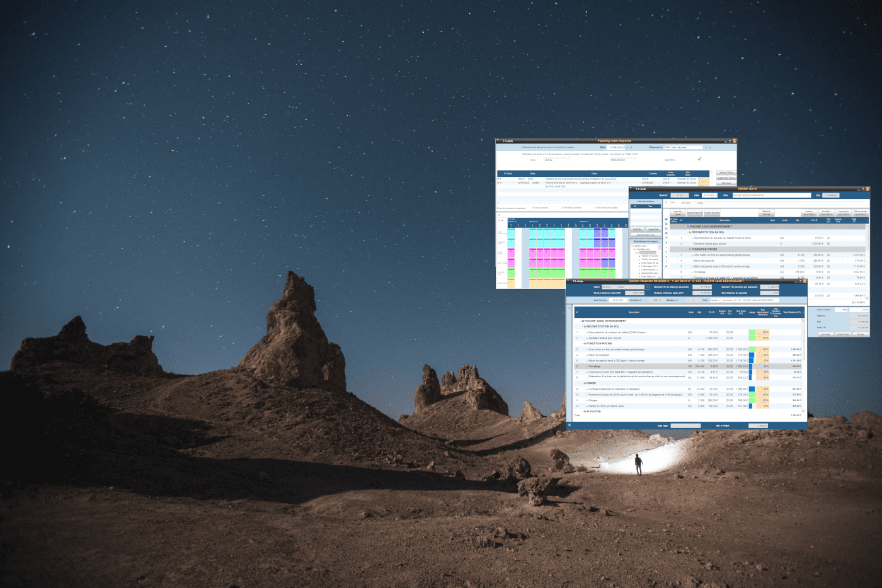Click topmost blue icon in Devis side toolbar
882x588 pixels.
tap(666, 219)
